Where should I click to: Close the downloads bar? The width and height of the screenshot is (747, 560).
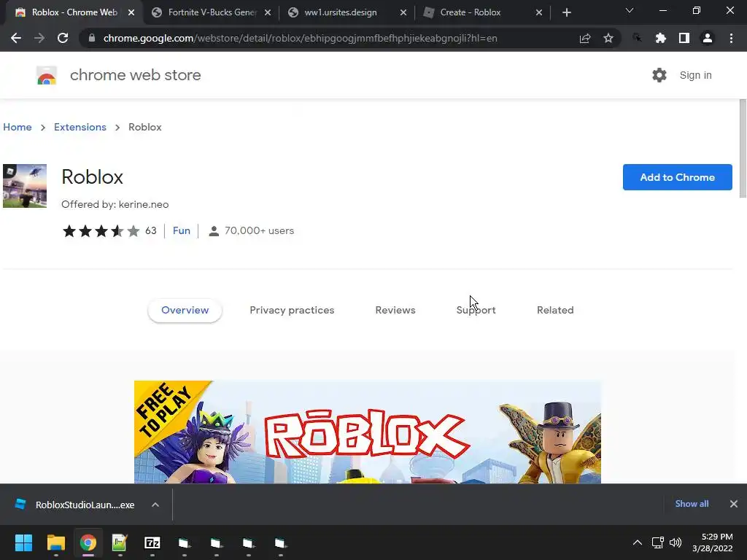pos(734,504)
